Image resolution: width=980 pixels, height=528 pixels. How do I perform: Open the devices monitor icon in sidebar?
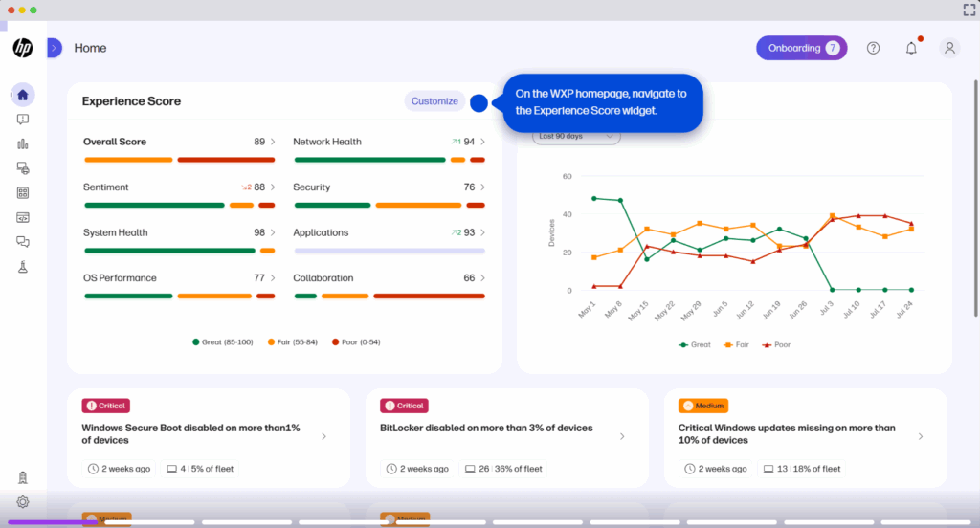(x=23, y=168)
